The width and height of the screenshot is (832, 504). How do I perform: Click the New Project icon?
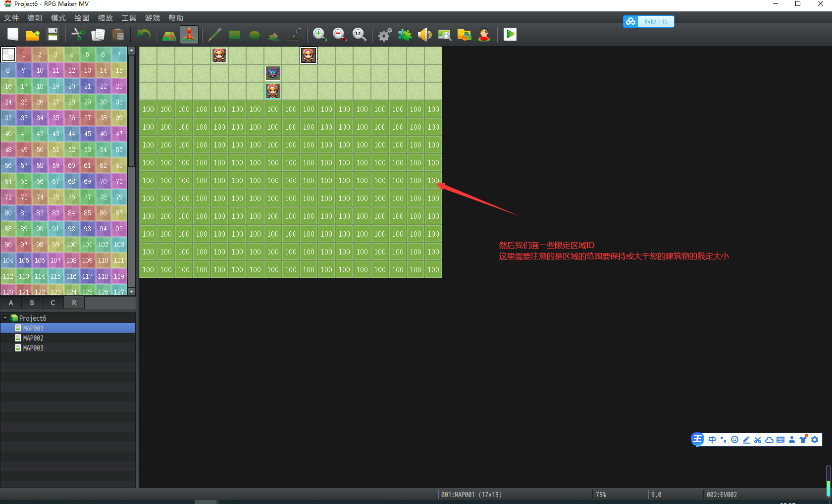[13, 35]
